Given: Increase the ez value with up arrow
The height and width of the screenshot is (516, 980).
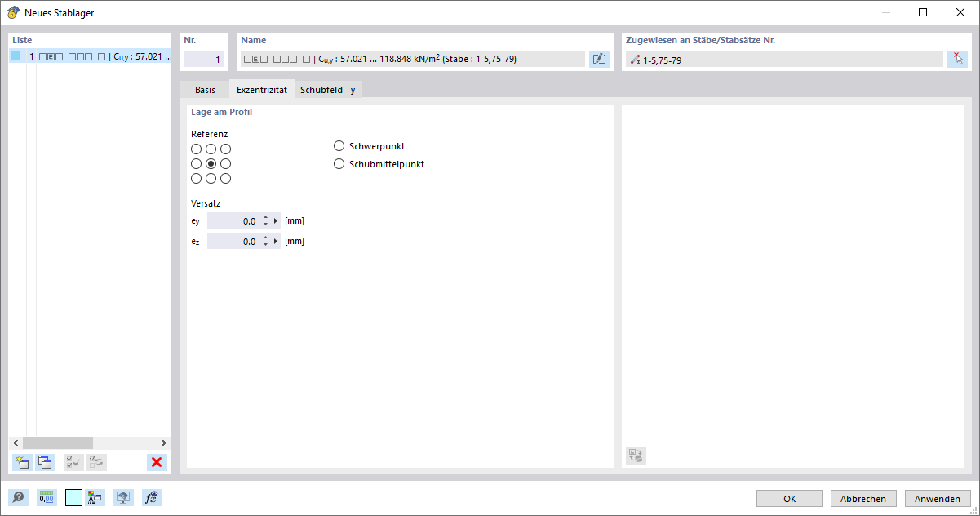Looking at the screenshot, I should [x=266, y=238].
